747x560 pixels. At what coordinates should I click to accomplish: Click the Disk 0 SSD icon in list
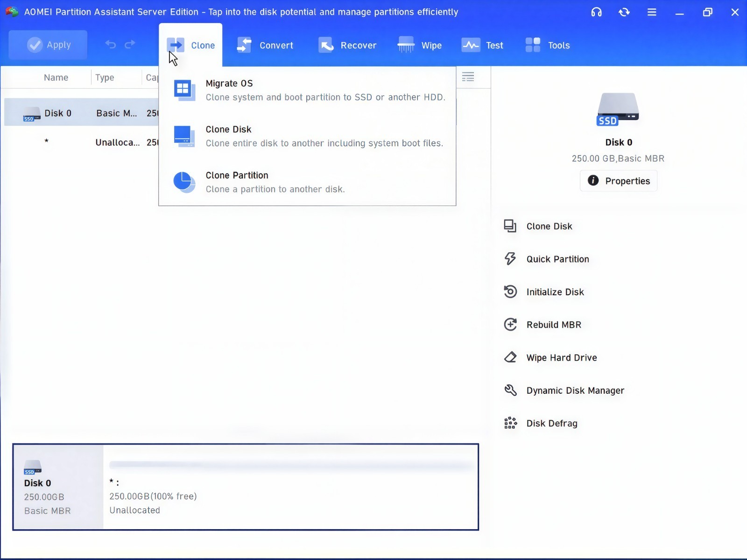(32, 114)
